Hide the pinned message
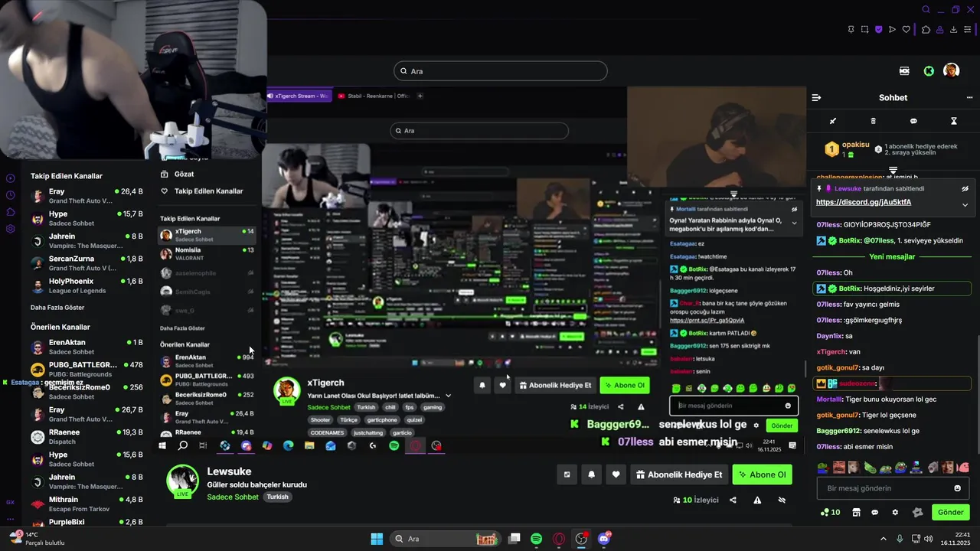 pos(965,188)
